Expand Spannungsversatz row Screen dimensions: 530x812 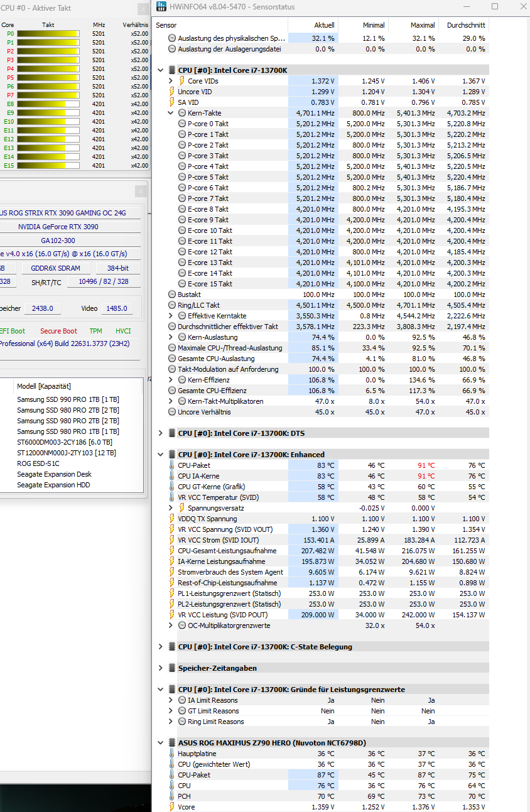pyautogui.click(x=171, y=508)
